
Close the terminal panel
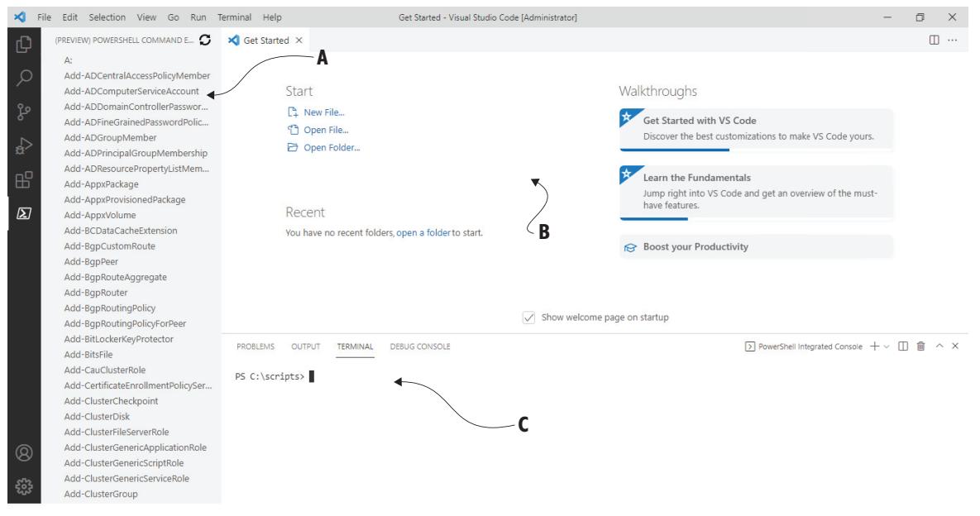point(955,346)
